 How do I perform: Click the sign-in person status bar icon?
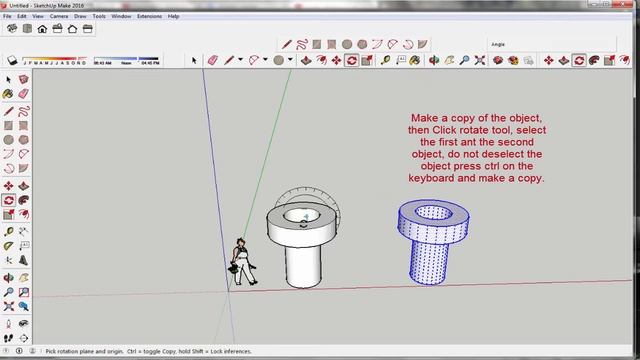(32, 351)
